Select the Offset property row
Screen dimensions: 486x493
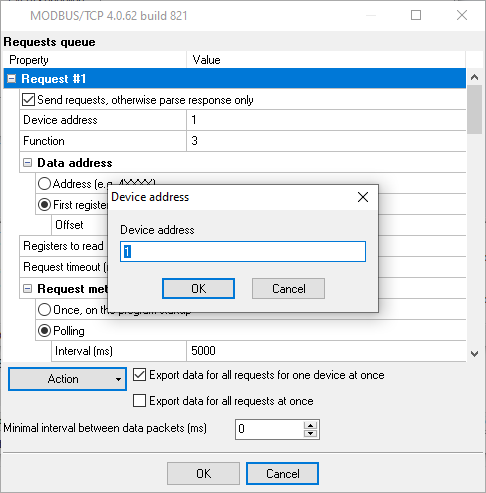click(x=80, y=225)
